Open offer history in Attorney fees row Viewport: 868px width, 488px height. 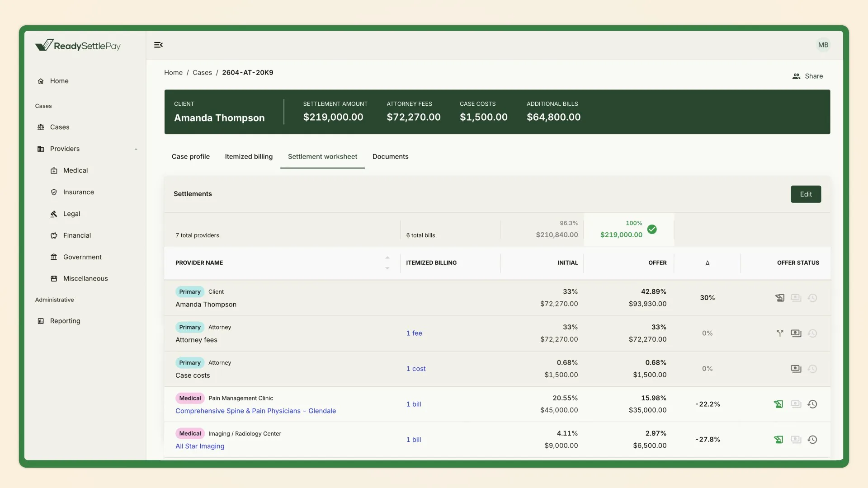click(x=812, y=333)
